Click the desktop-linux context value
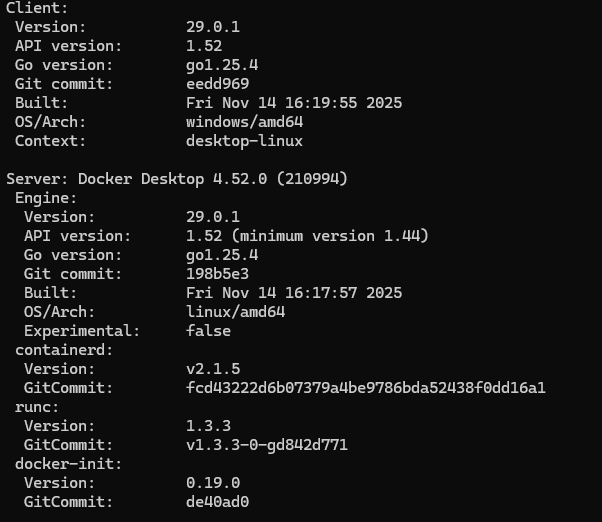The height and width of the screenshot is (522, 602). click(x=244, y=140)
